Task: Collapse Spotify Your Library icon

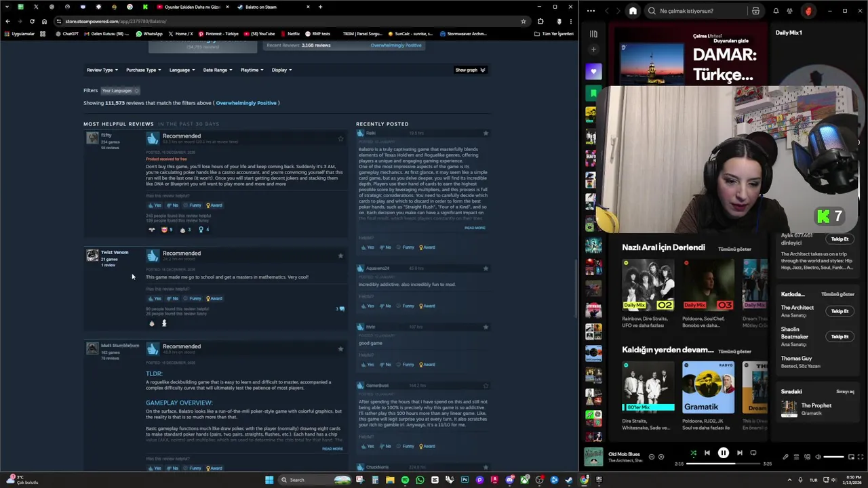Action: (593, 34)
